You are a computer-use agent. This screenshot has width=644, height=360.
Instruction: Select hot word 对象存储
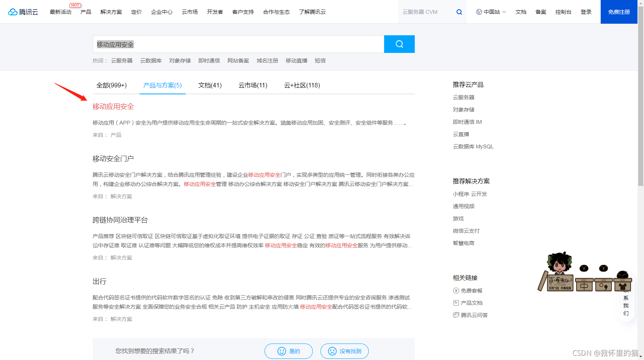pos(180,61)
